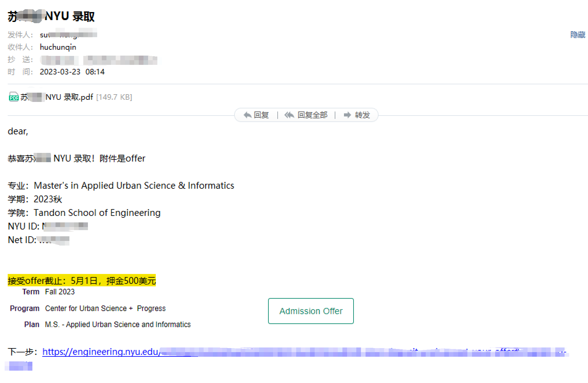Screen dimensions: 588x383
Task: Click 隐藏 to hide header details
Action: click(578, 35)
